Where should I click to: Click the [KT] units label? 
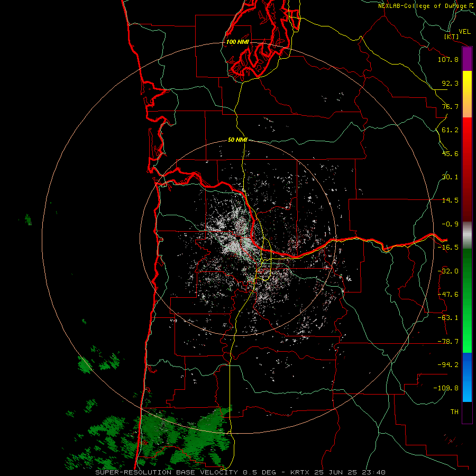tap(452, 36)
